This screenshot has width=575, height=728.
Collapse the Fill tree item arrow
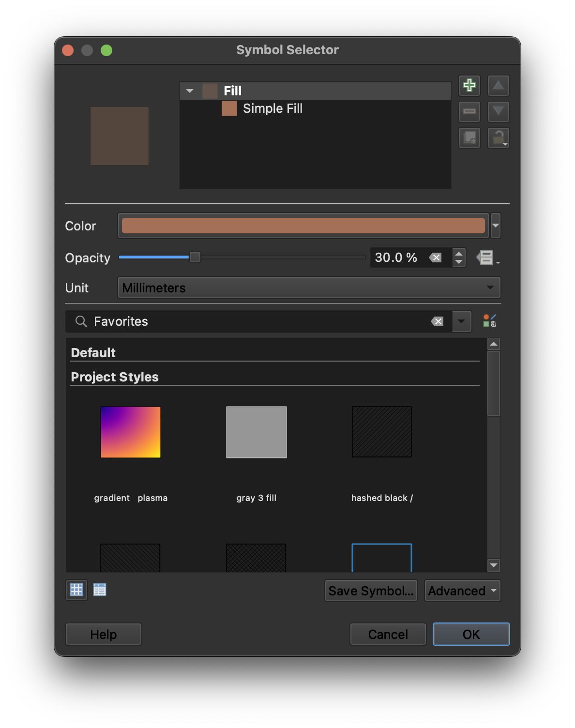190,91
